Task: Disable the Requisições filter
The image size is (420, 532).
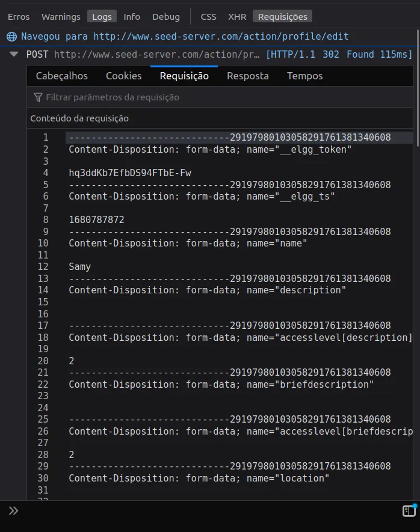Action: click(282, 17)
